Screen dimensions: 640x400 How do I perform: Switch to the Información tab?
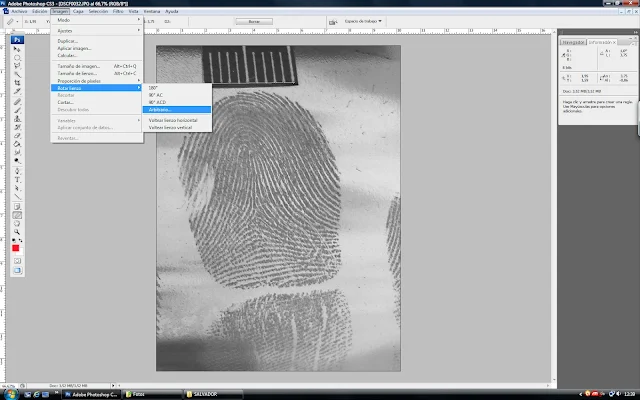coord(602,42)
